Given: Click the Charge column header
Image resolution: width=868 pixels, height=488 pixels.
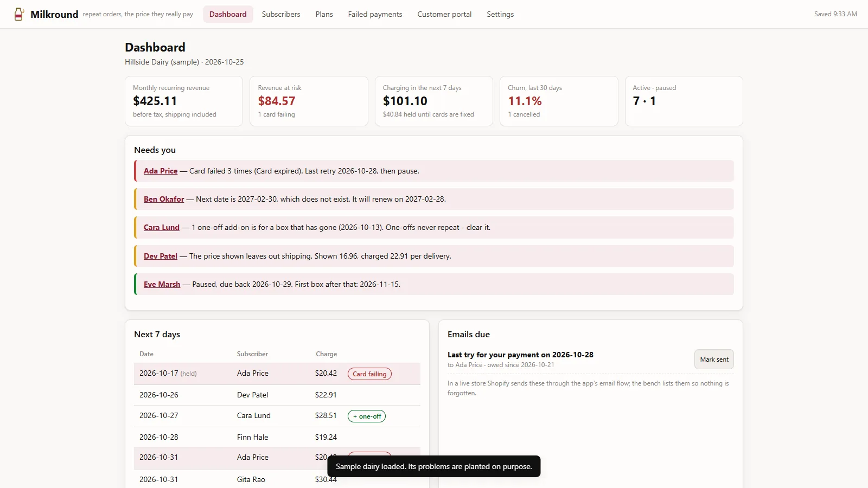Looking at the screenshot, I should pos(327,354).
